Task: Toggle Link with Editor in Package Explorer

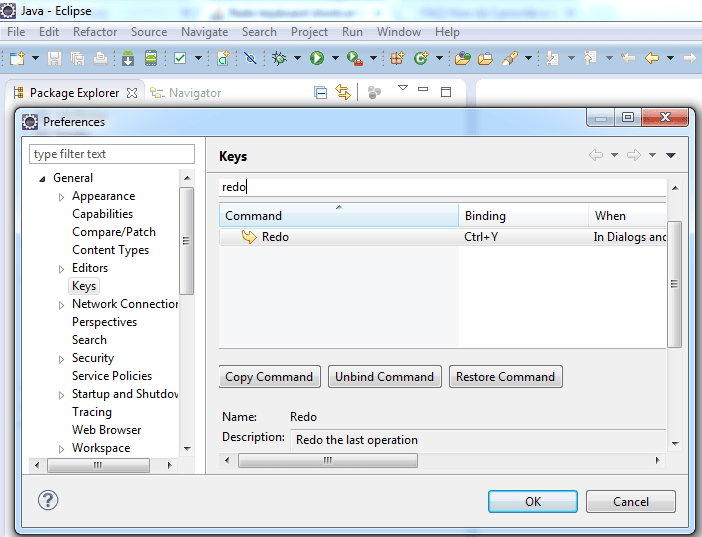Action: tap(343, 92)
